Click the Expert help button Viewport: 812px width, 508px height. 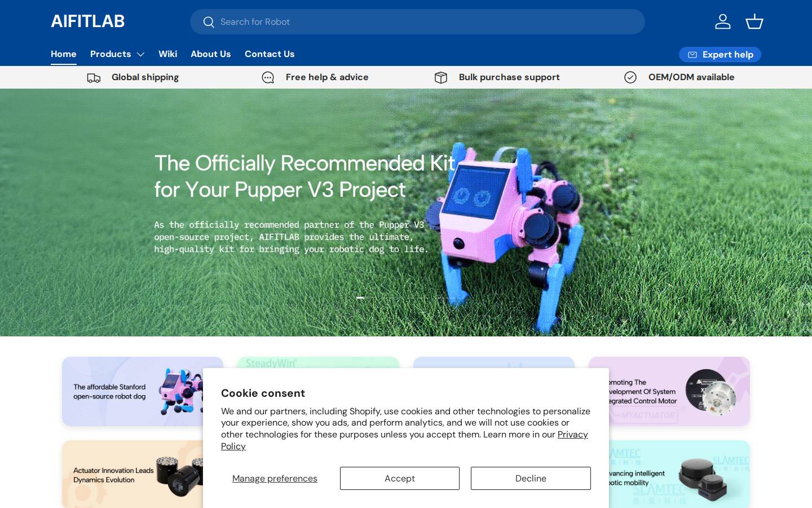[x=720, y=55]
